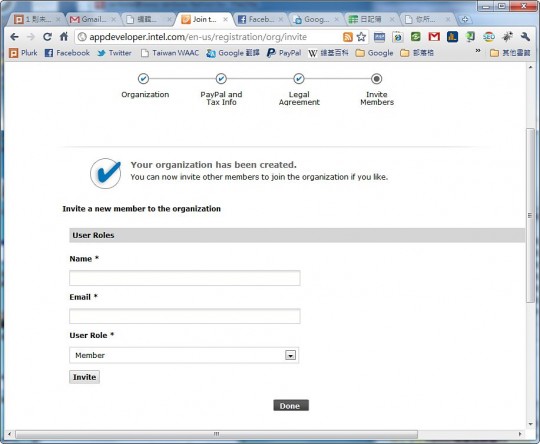Screen dimensions: 540x444
Task: Click the back arrow navigation button
Action: coord(14,37)
